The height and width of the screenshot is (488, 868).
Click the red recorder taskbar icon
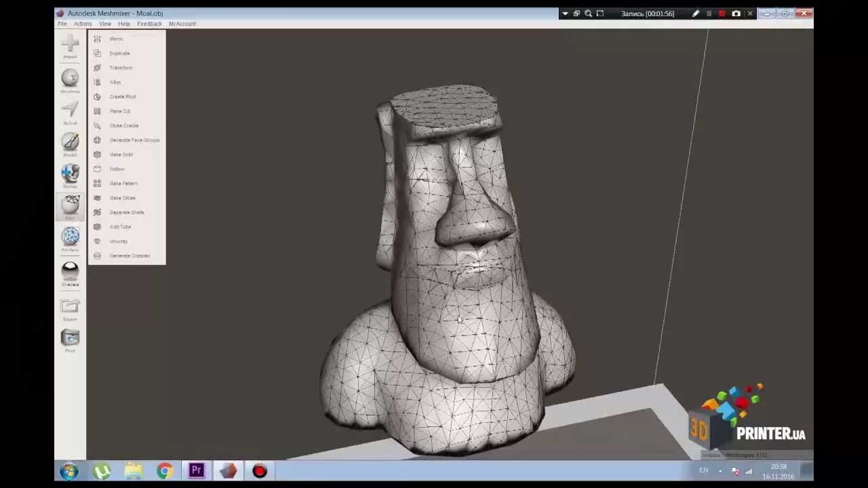point(260,471)
